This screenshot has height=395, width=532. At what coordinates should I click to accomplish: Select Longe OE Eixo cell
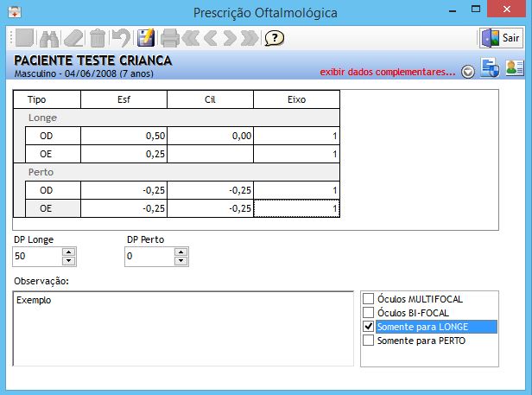pos(296,154)
